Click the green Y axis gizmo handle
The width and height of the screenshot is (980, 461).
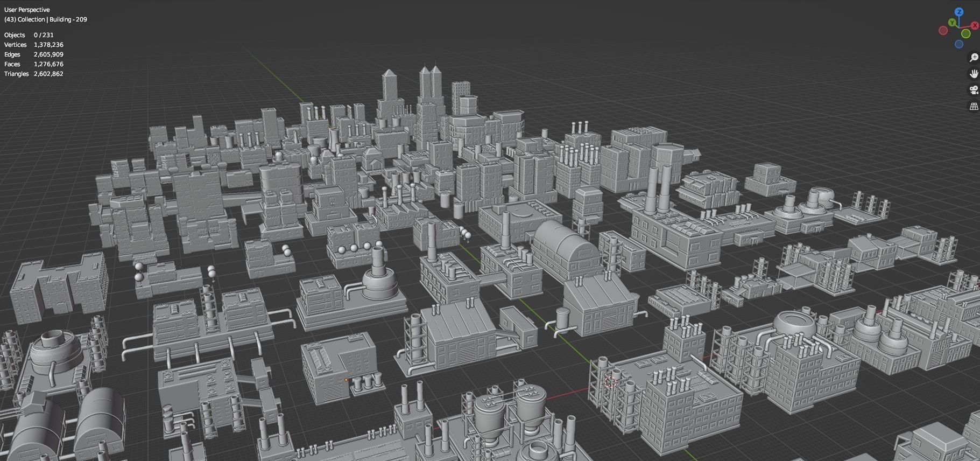(952, 22)
